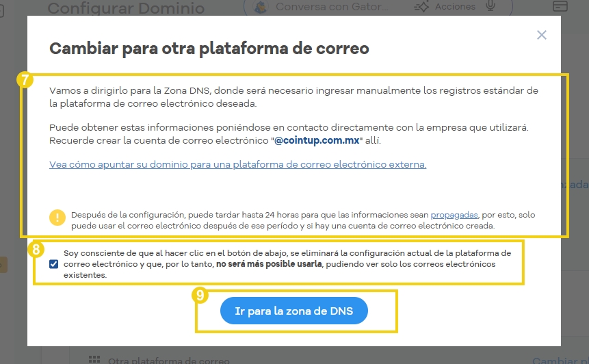589x364 pixels.
Task: Click the '@cointup.com.mx' domain text
Action: click(x=317, y=140)
